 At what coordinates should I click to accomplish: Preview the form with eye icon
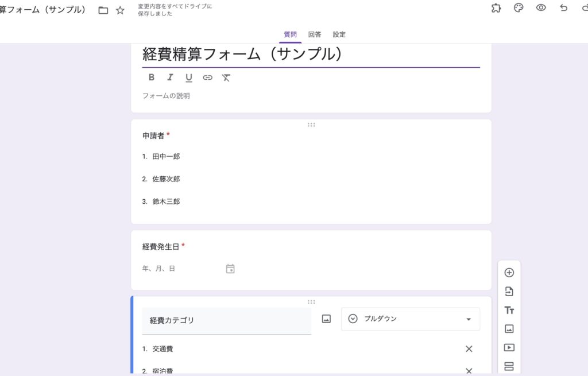click(x=541, y=8)
